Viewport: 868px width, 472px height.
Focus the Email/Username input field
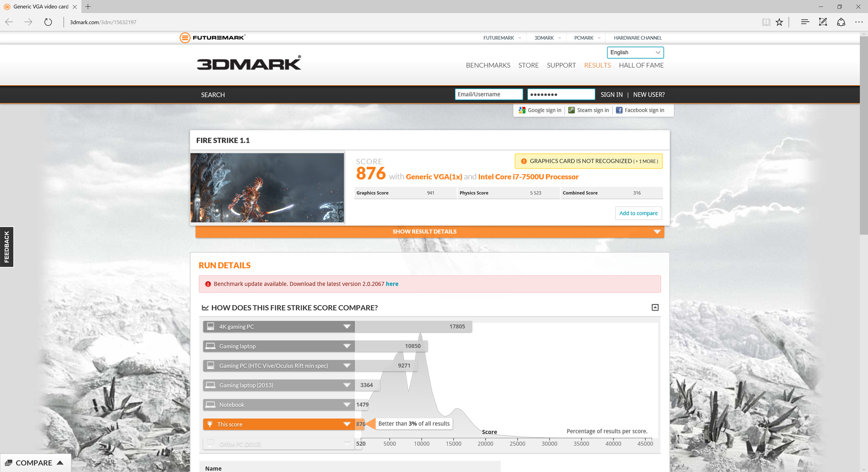click(x=489, y=94)
